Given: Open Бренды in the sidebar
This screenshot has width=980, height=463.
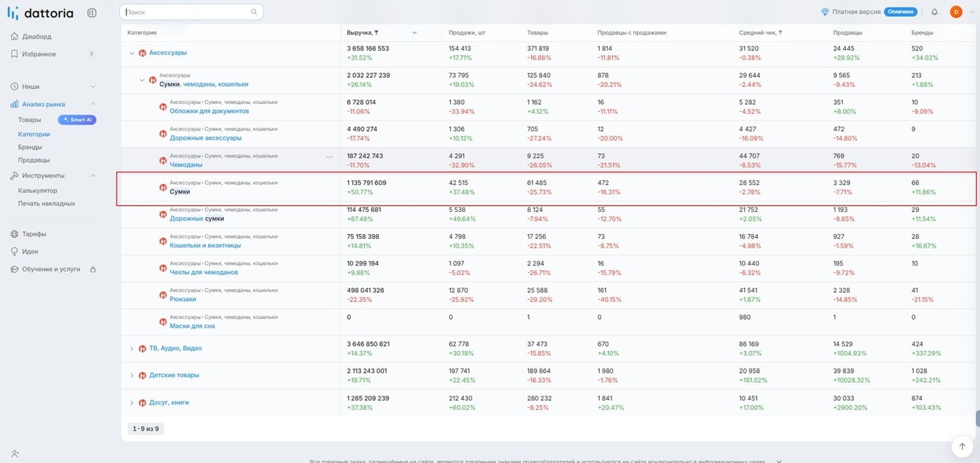Looking at the screenshot, I should (29, 147).
